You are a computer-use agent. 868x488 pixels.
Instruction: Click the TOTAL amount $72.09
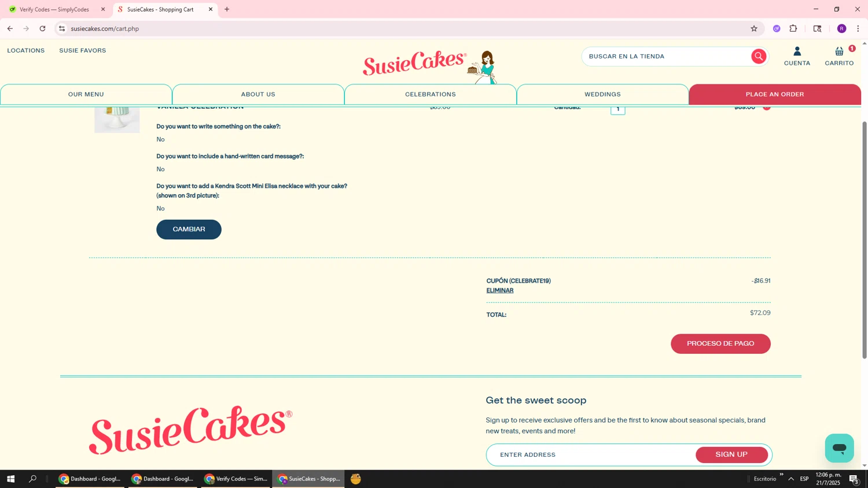(x=760, y=313)
